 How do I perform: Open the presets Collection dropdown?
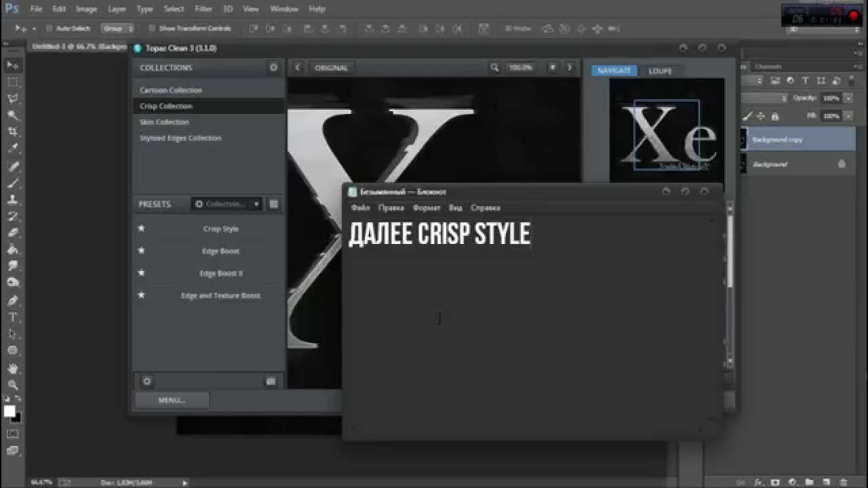(x=226, y=204)
